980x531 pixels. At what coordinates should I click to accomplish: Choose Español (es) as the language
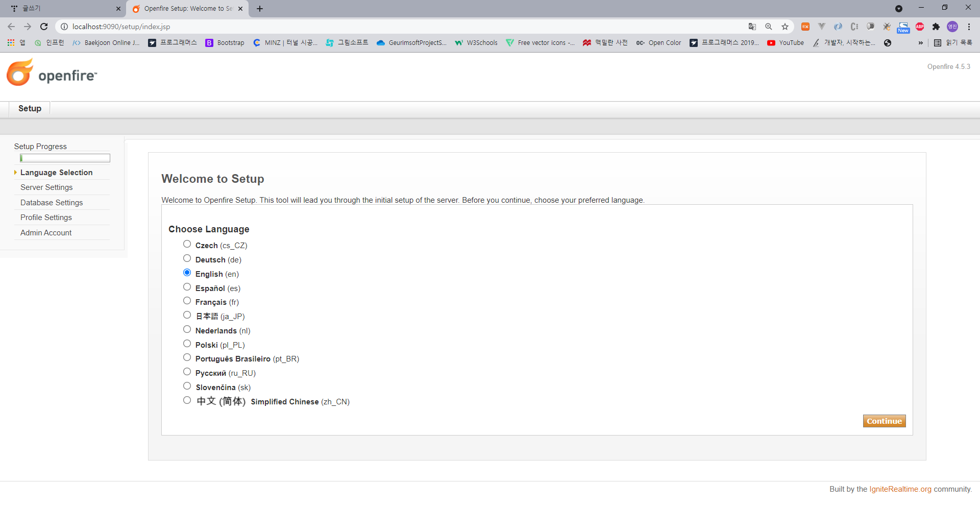(187, 287)
